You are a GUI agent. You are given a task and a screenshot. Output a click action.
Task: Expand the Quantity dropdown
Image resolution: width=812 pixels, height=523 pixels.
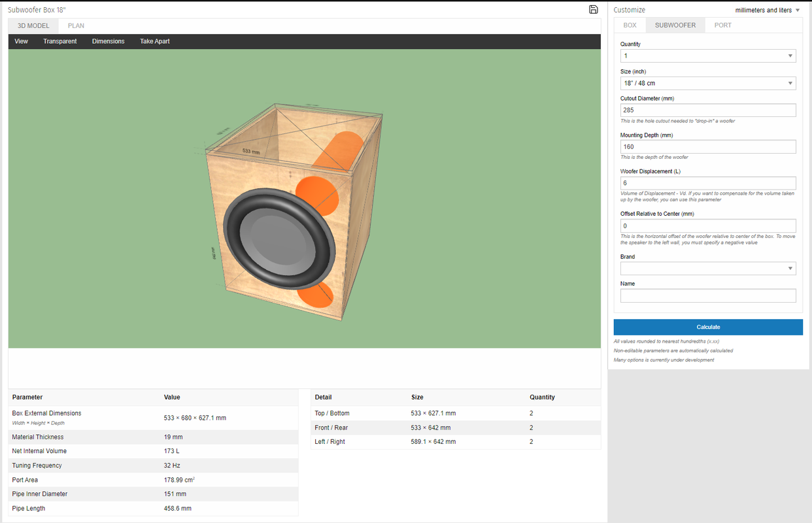click(708, 56)
